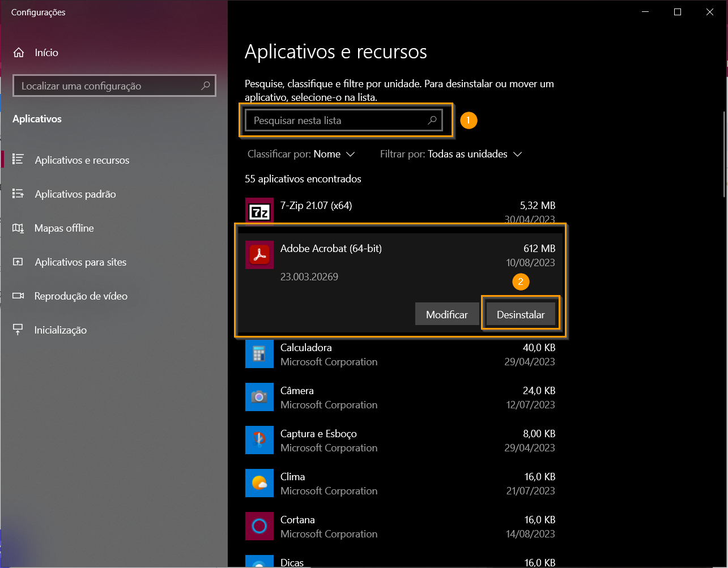Click the 40,0 KB size of Calculadora

[539, 348]
